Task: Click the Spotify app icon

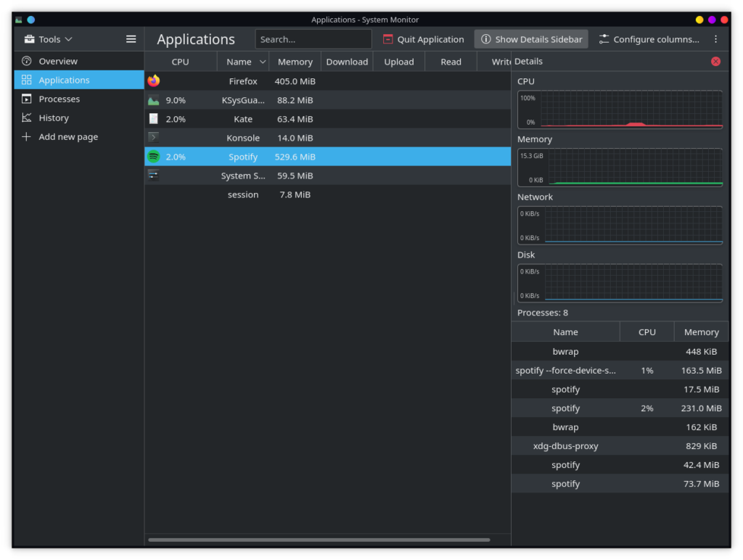Action: pyautogui.click(x=154, y=157)
